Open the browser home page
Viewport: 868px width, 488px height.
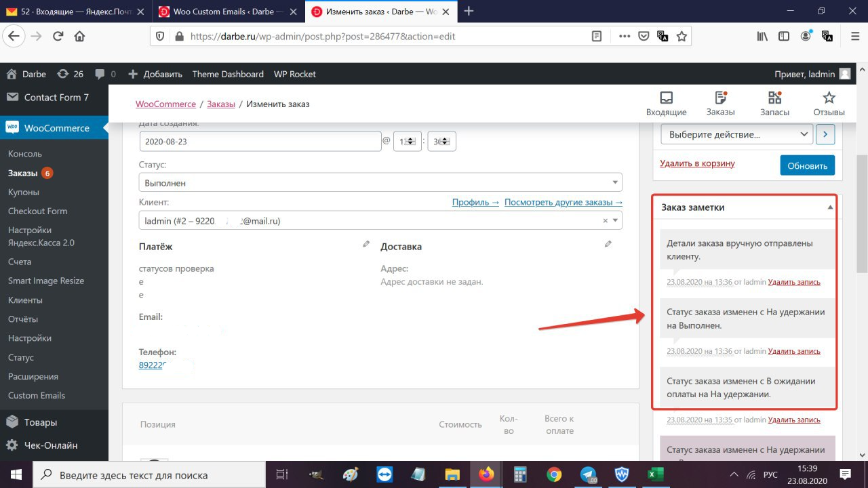(80, 37)
